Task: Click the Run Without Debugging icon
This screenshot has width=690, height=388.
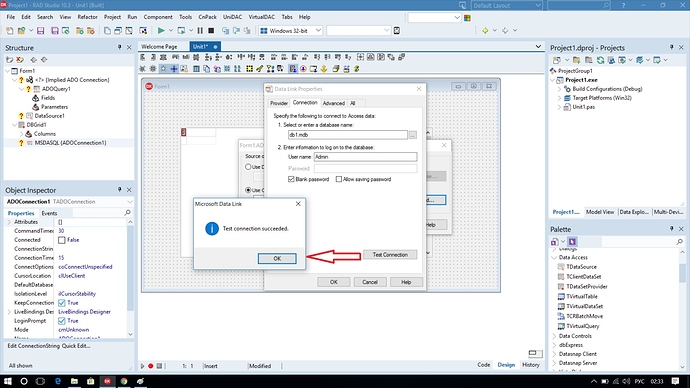Action: coord(181,30)
